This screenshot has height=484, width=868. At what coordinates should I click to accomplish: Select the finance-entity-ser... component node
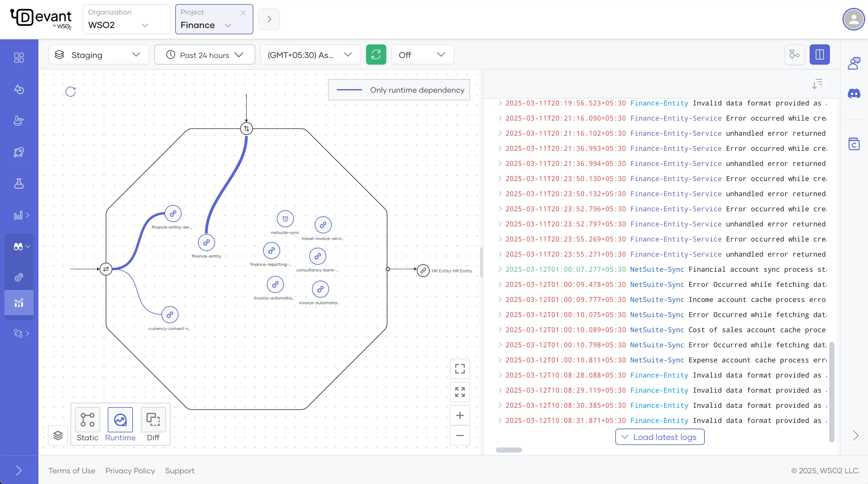point(173,214)
